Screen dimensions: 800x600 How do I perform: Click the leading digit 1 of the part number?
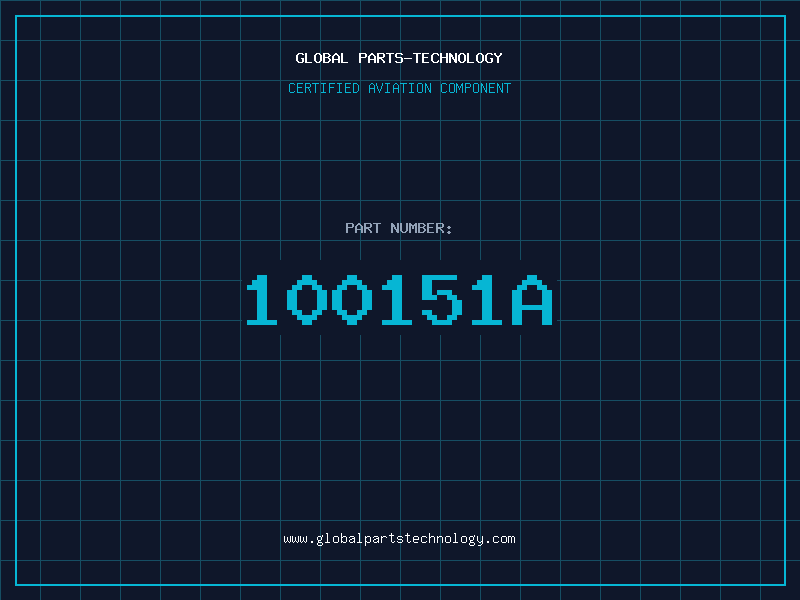pyautogui.click(x=262, y=300)
